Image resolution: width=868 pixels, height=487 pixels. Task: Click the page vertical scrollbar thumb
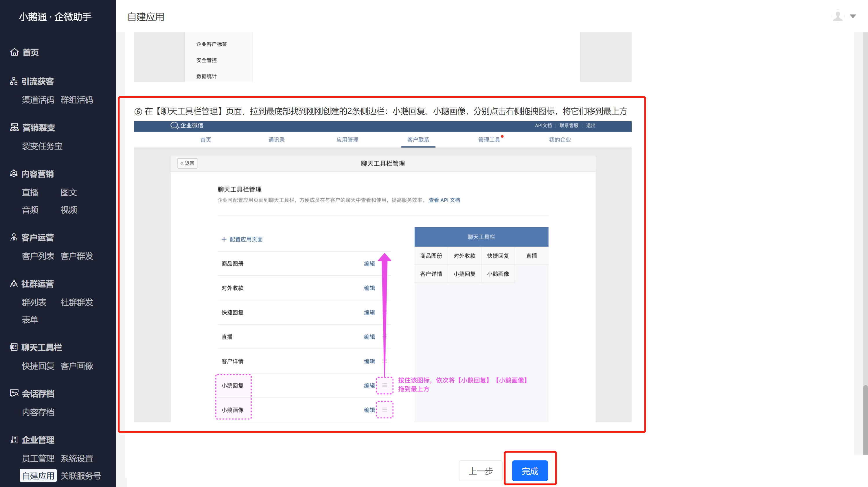(x=865, y=419)
